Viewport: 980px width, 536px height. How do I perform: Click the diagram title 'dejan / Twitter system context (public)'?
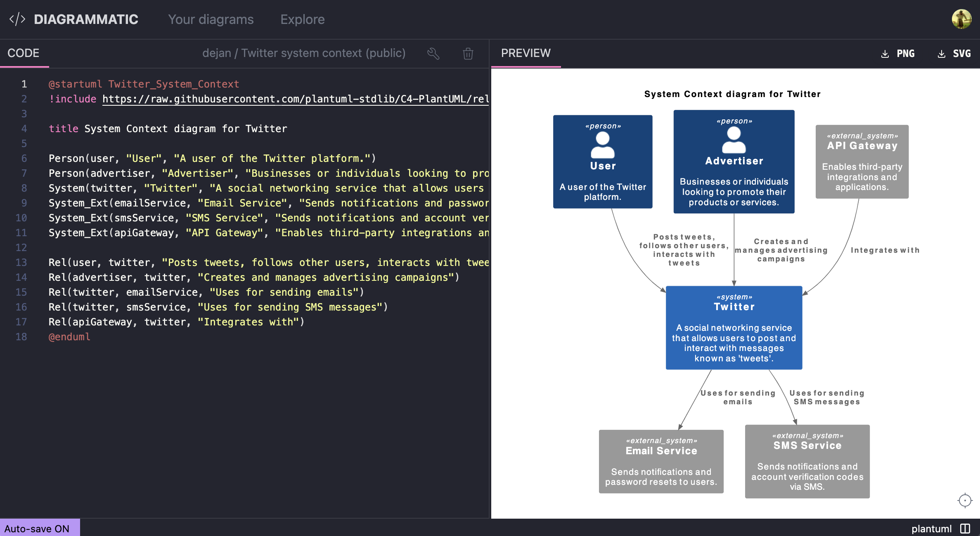click(x=304, y=53)
